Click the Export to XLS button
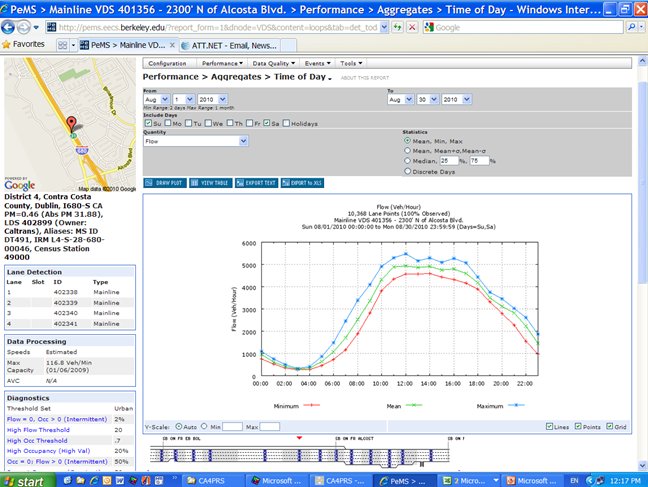This screenshot has height=487, width=648. click(303, 182)
